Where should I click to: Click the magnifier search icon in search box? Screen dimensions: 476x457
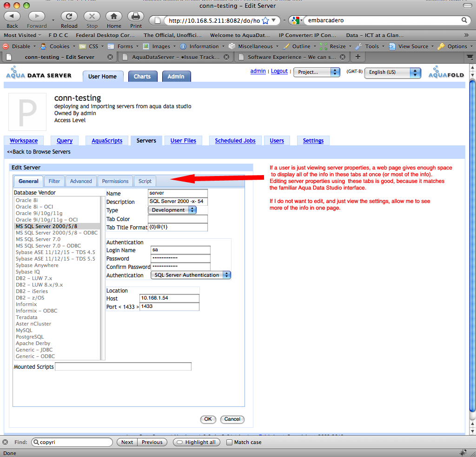click(x=464, y=20)
